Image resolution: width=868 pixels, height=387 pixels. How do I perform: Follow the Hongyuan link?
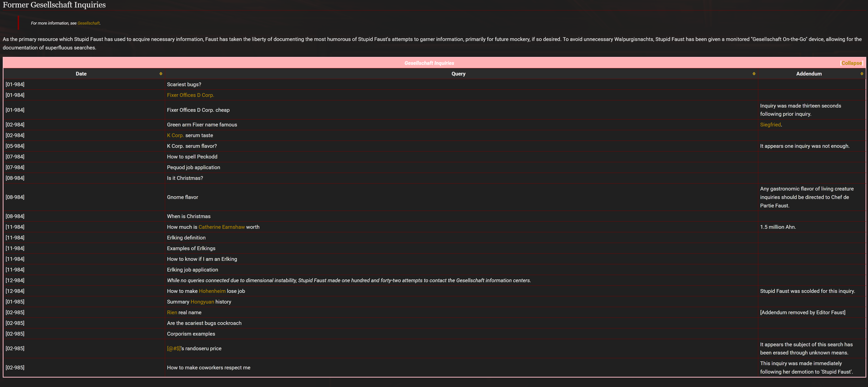[x=202, y=302]
